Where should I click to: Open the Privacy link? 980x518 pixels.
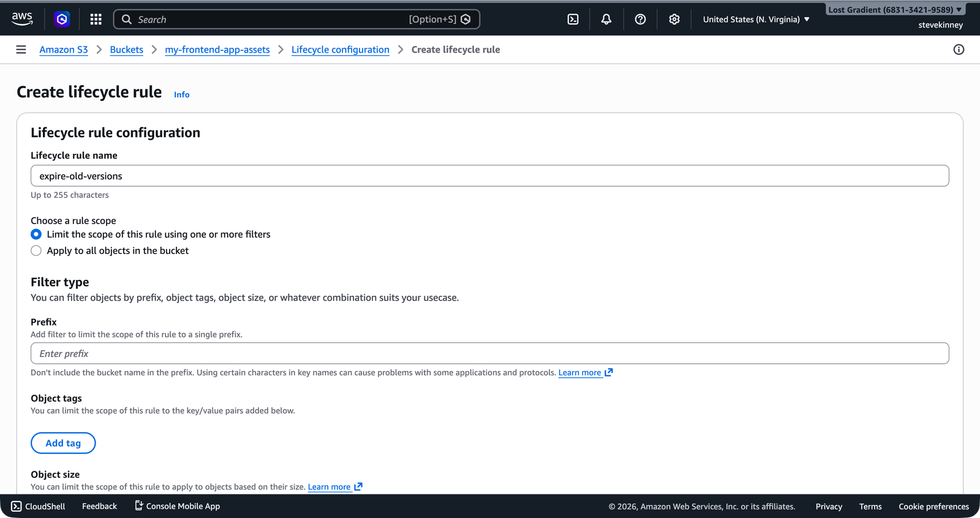[829, 506]
